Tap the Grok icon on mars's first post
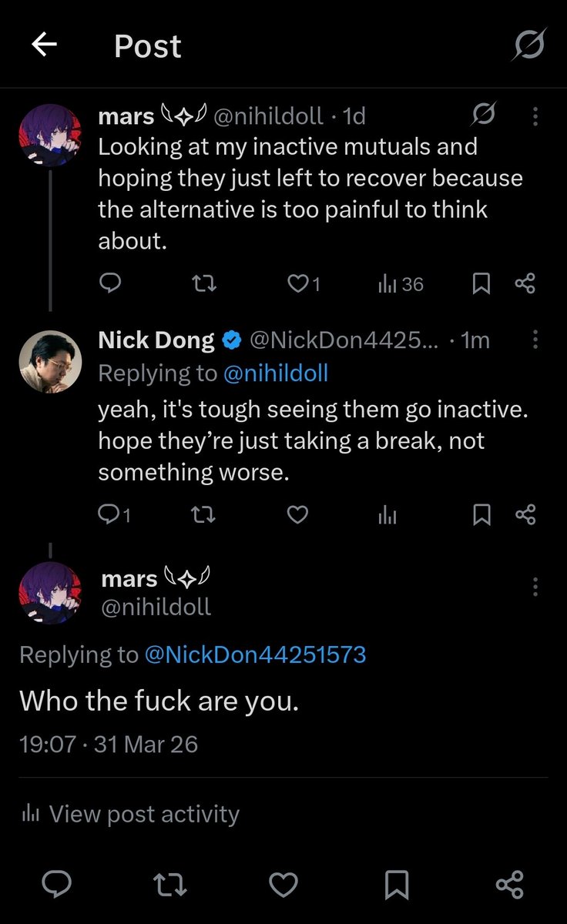This screenshot has height=924, width=567. (483, 116)
